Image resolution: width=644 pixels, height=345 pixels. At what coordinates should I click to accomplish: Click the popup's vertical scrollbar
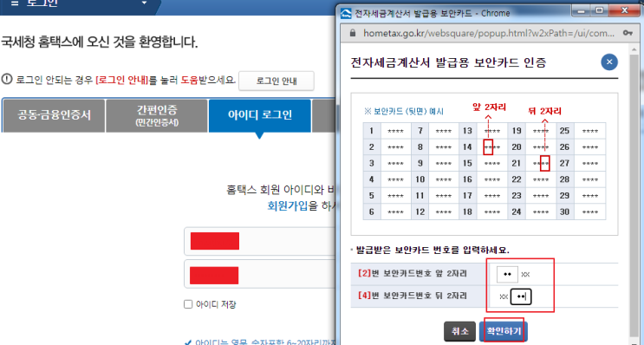coord(634,193)
